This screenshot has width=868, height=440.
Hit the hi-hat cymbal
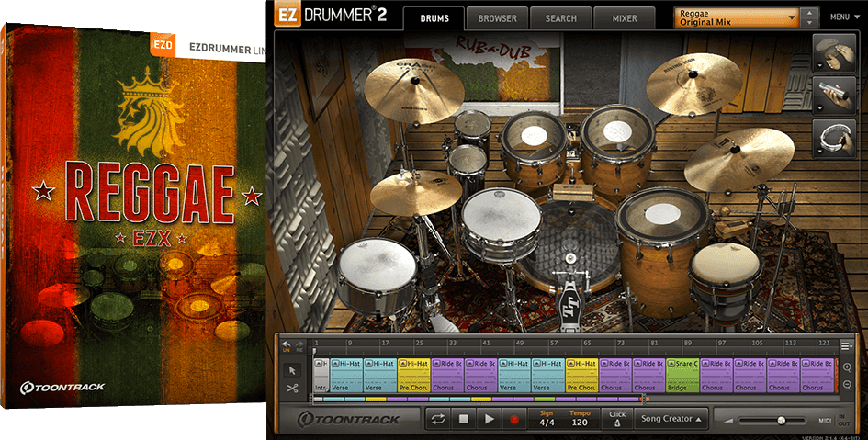click(416, 191)
